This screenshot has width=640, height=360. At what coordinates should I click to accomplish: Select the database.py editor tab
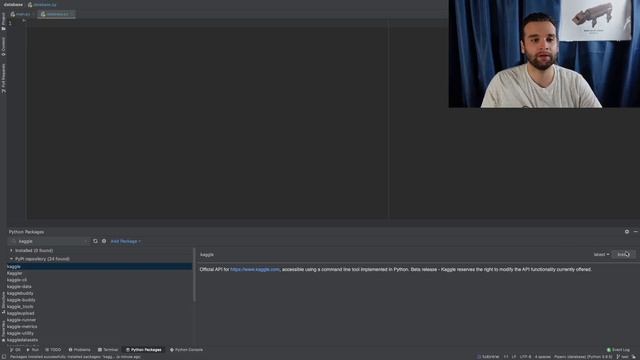56,14
